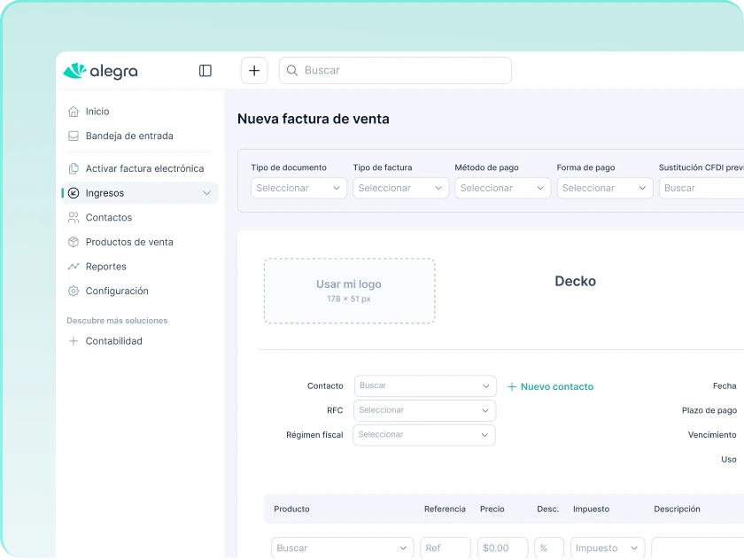Expand the Ingresos menu chevron

(206, 193)
